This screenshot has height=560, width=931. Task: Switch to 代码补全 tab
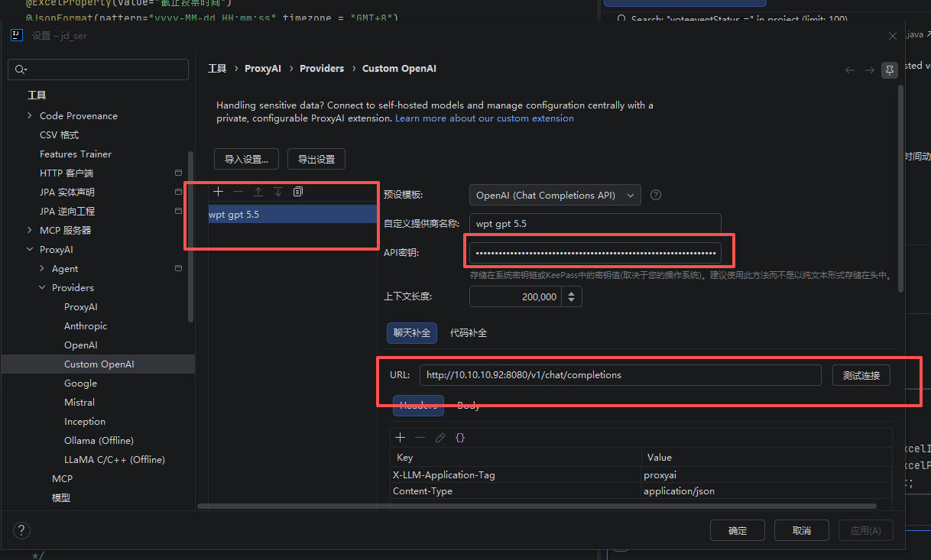tap(468, 332)
